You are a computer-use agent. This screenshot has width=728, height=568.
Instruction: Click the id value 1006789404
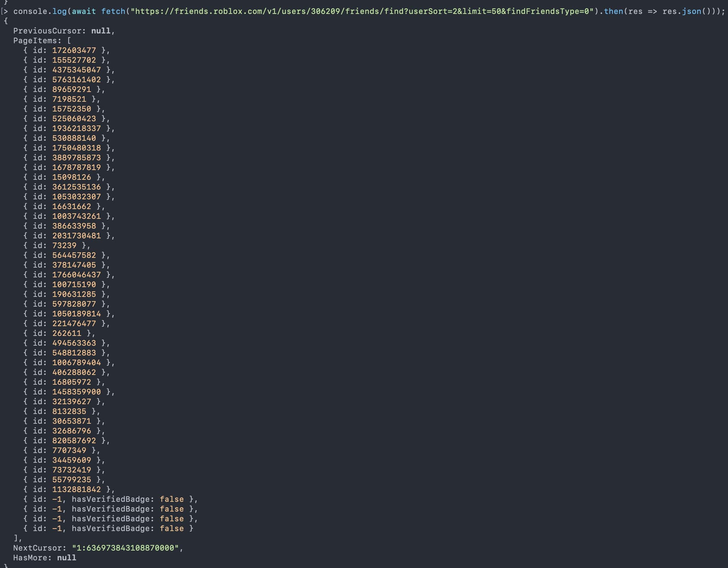(77, 363)
